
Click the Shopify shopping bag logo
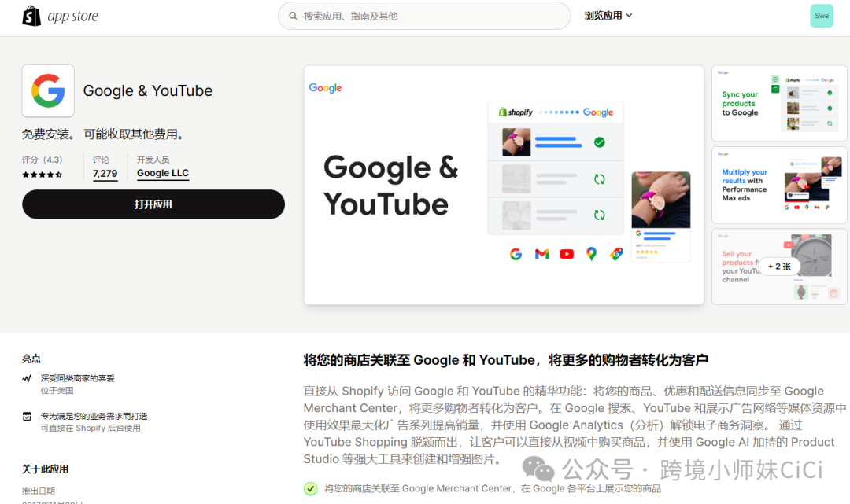[x=31, y=15]
